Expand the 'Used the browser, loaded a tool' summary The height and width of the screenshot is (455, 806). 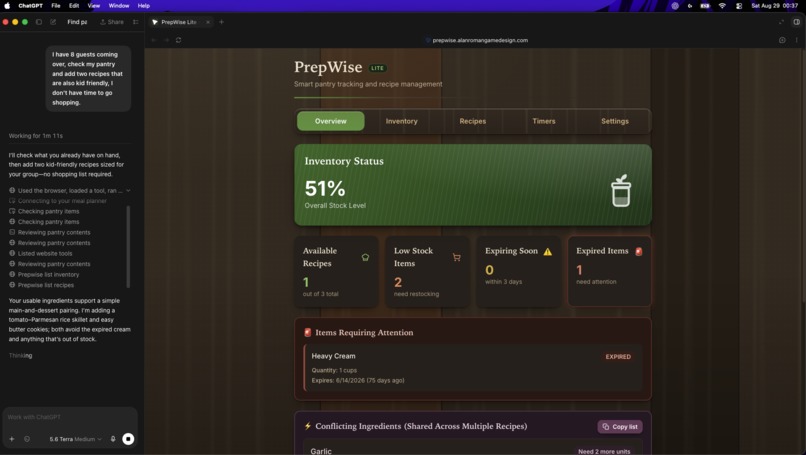tap(69, 191)
